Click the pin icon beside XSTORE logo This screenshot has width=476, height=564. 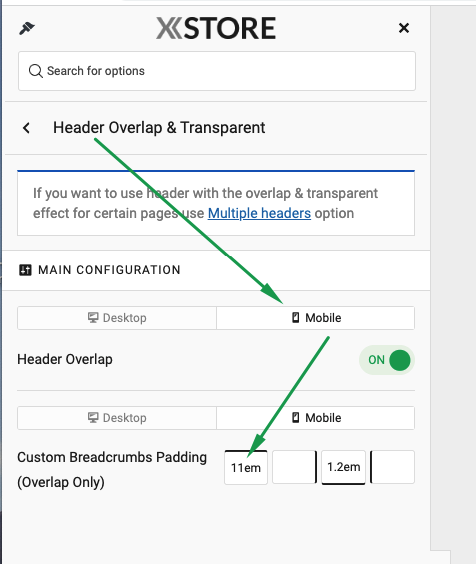point(27,28)
